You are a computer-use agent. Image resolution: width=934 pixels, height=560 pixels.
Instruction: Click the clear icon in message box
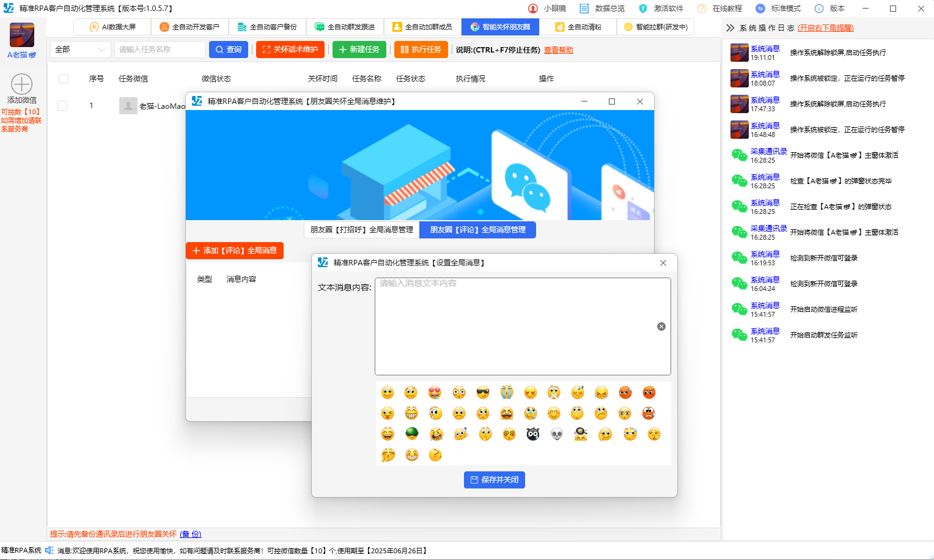point(661,326)
